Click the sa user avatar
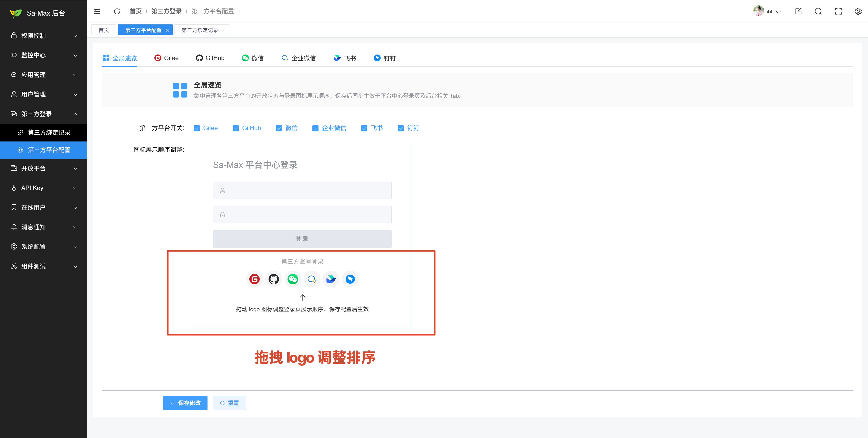 (x=759, y=11)
